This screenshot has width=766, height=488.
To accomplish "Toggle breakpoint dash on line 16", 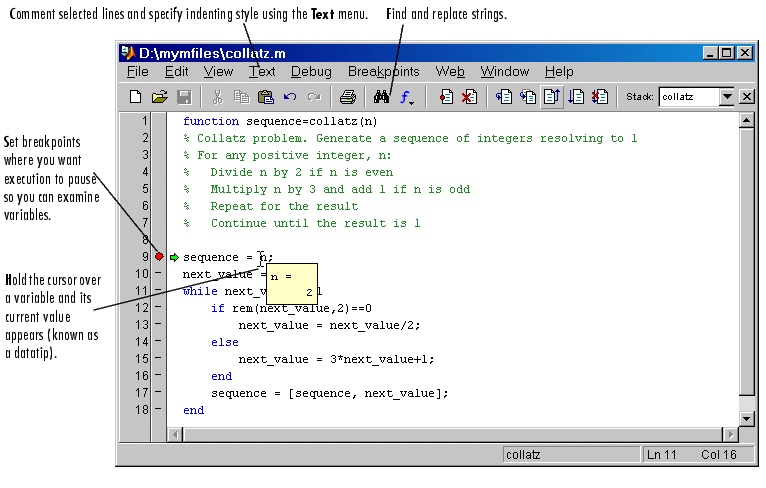I will (x=158, y=375).
